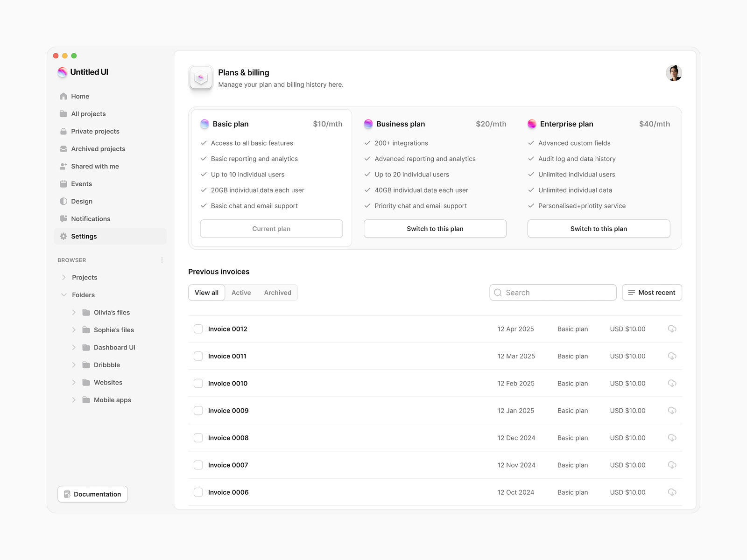This screenshot has width=747, height=560.
Task: Select the checkbox for Invoice 0008
Action: [x=198, y=438]
